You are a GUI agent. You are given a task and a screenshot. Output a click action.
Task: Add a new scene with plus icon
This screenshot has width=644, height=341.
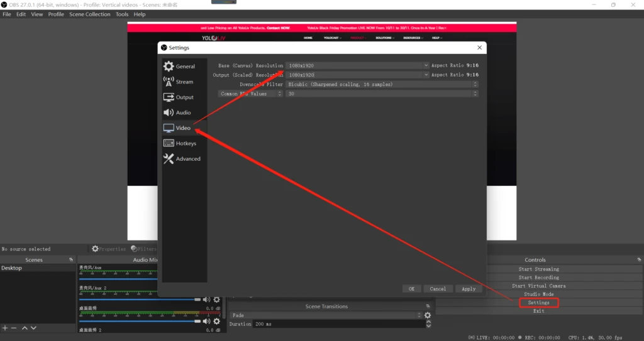tap(5, 328)
